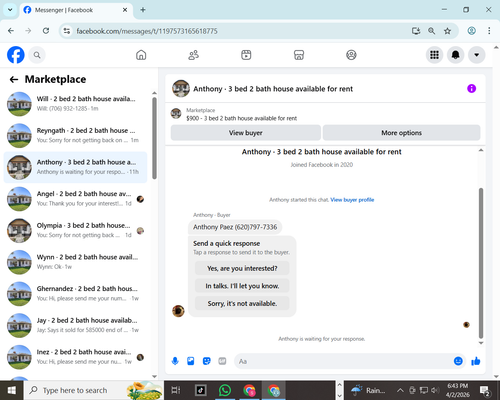Go to Facebook Home icon

141,55
